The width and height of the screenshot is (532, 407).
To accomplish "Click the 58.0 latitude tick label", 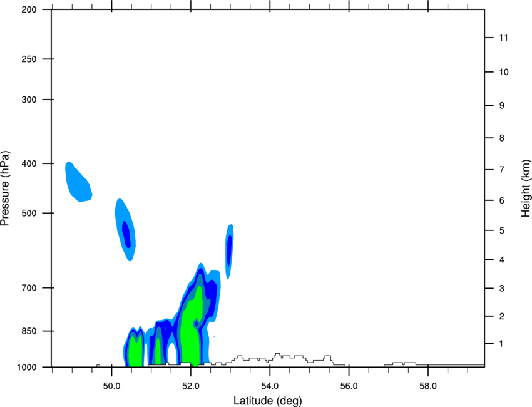I will pos(428,386).
